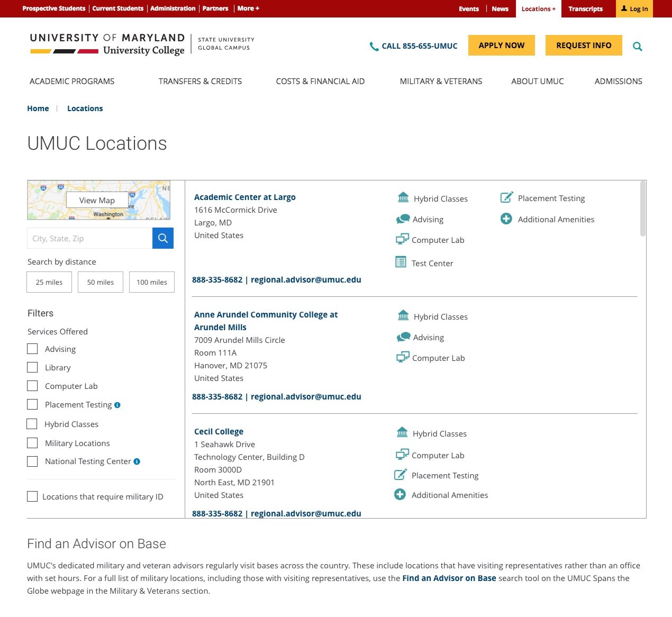Click Advising icon for Anne Arundel location
This screenshot has height=617, width=672.
(404, 337)
